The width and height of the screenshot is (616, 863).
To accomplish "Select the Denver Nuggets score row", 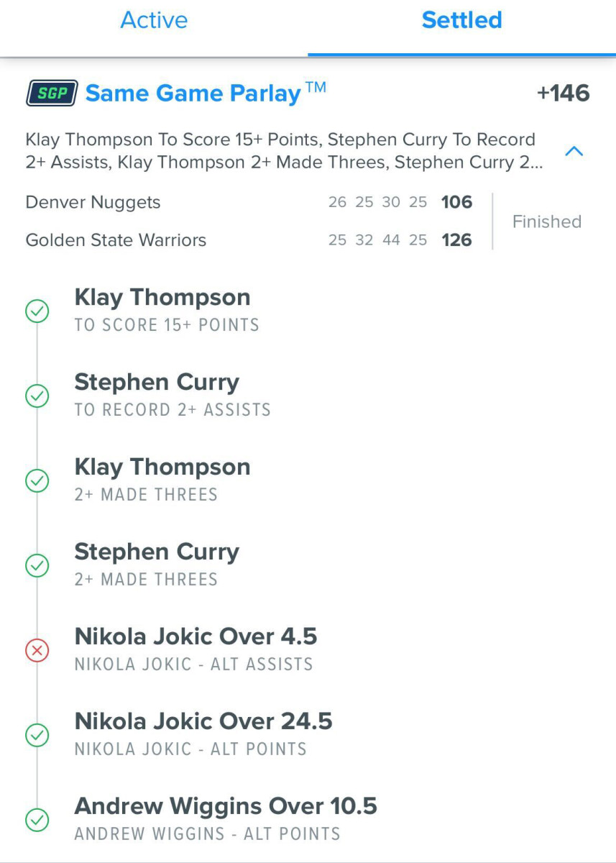I will click(248, 202).
